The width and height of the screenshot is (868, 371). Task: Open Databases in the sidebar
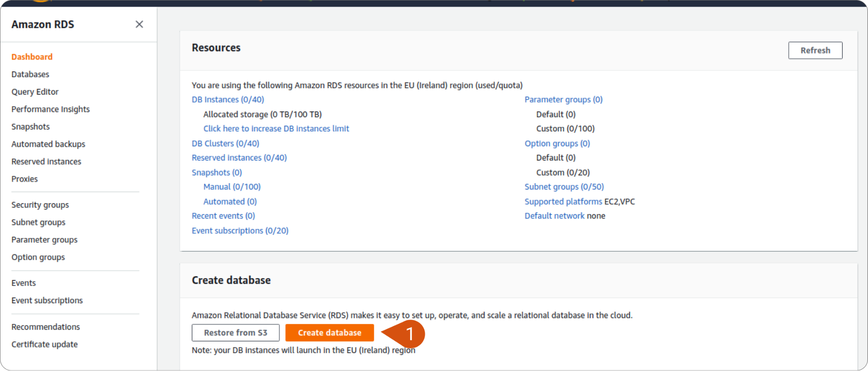(x=30, y=74)
